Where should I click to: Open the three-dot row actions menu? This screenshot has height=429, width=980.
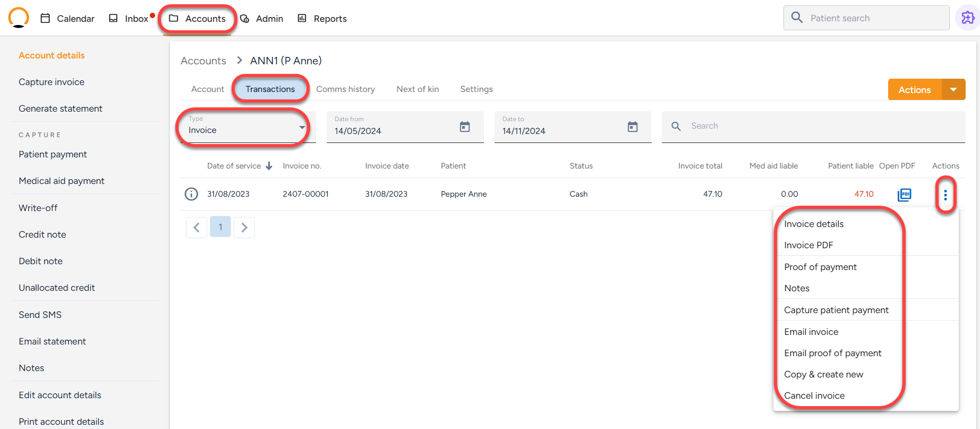[945, 195]
